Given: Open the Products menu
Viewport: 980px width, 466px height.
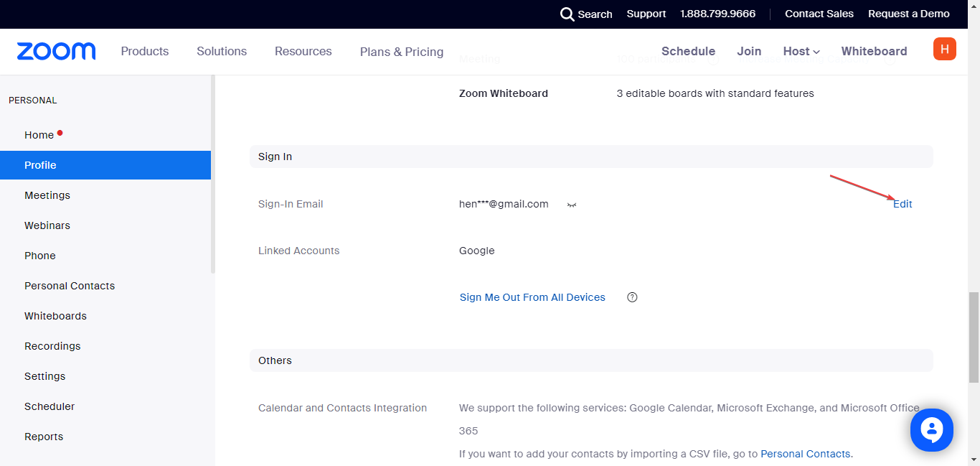Looking at the screenshot, I should pyautogui.click(x=145, y=51).
